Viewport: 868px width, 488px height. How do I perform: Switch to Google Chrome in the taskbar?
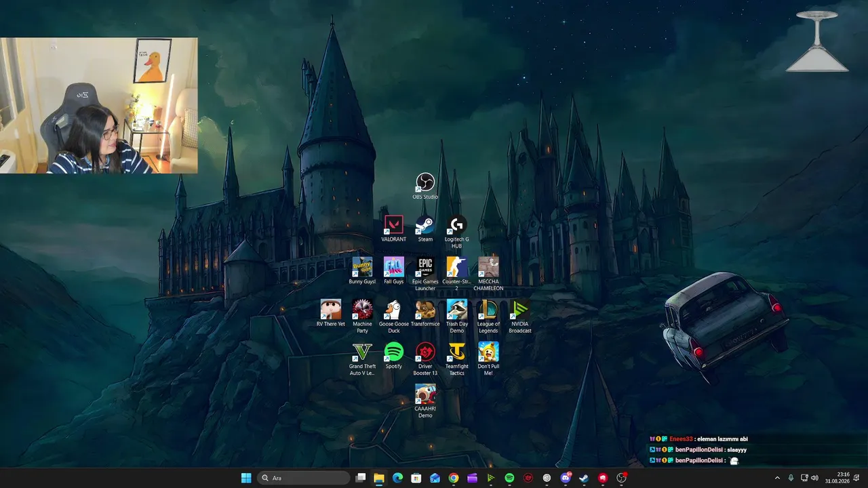(454, 478)
